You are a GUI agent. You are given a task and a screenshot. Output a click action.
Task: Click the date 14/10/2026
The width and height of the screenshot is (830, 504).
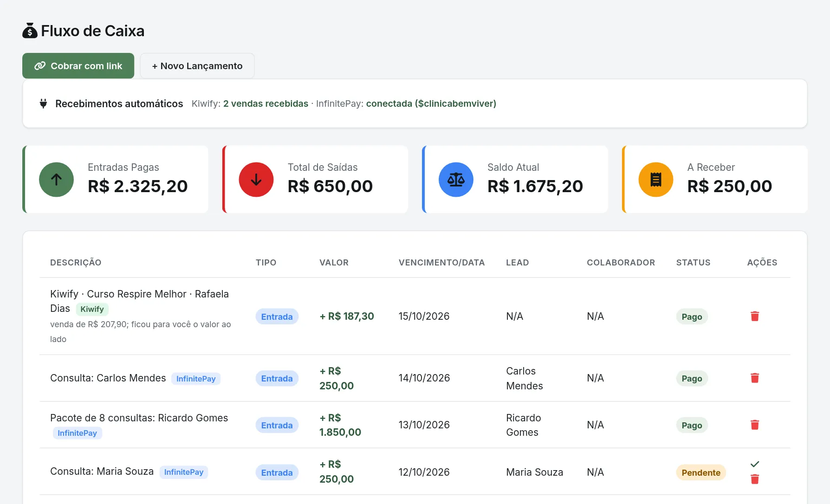424,378
